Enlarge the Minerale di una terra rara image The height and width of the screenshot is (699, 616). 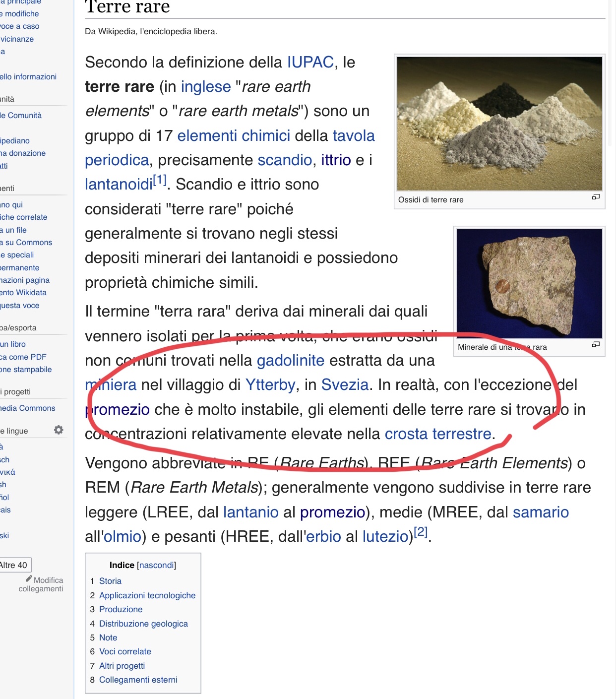[596, 344]
